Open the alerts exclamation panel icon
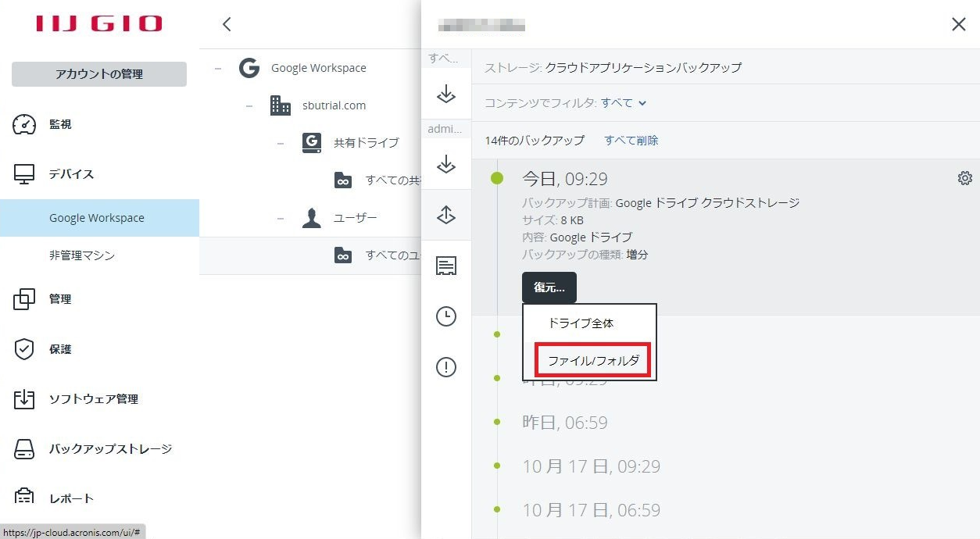The image size is (980, 539). 446,366
